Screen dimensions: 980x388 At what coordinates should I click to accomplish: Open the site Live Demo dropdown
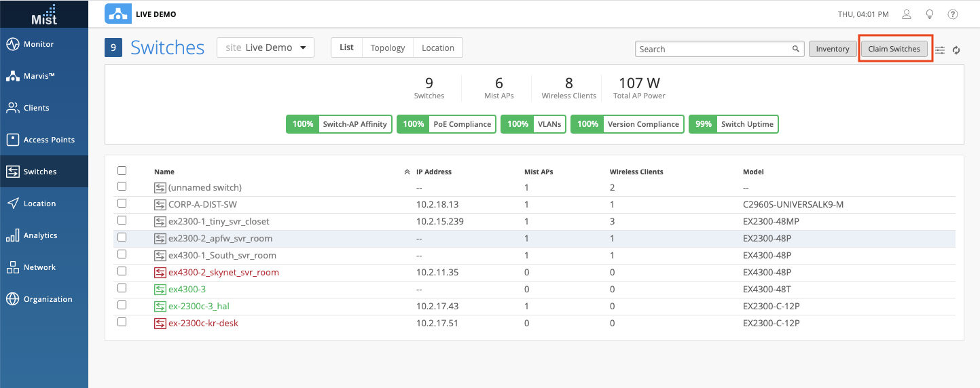266,47
